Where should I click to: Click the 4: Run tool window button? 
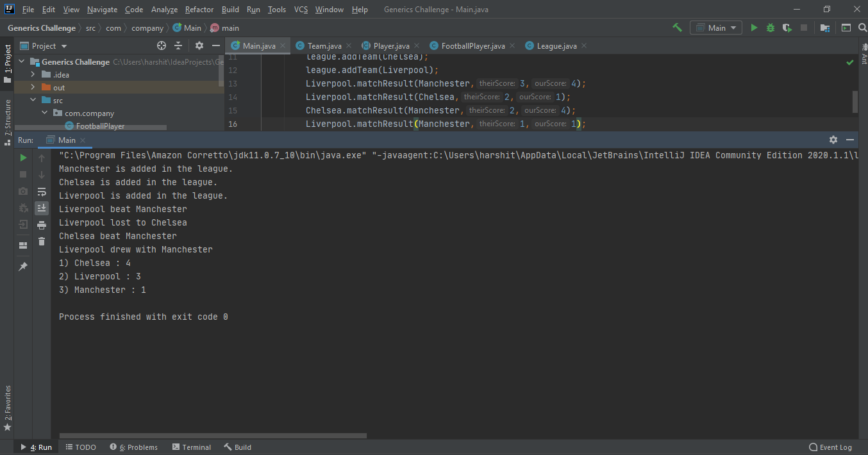click(x=36, y=447)
